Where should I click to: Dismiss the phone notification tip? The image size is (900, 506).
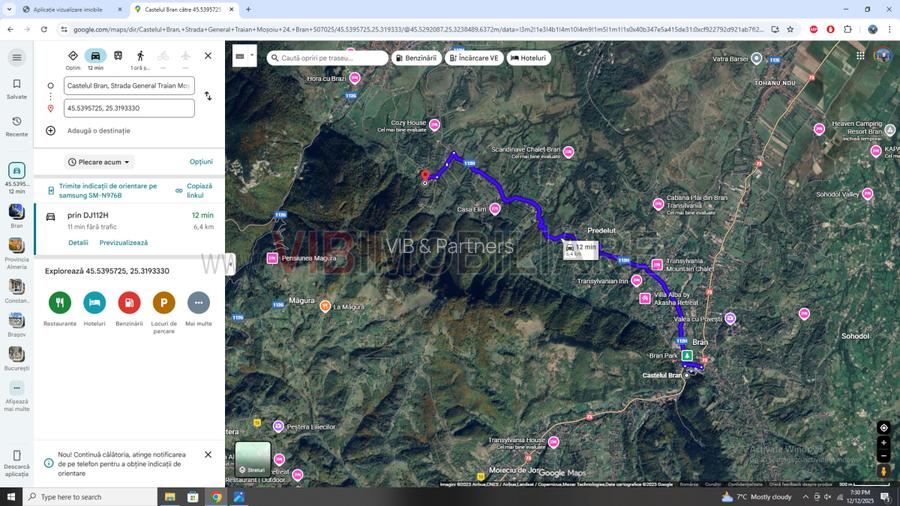(208, 454)
